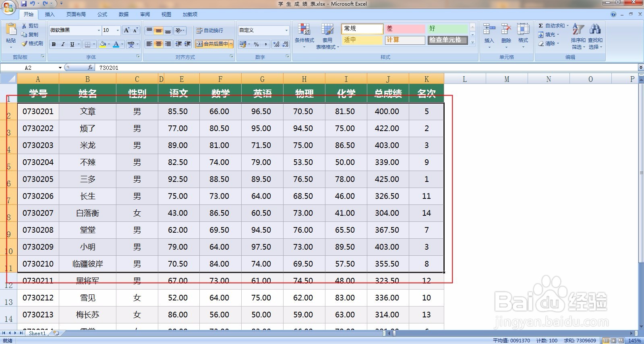Switch to the 页面布局 ribbon tab
644x344 pixels.
[76, 14]
